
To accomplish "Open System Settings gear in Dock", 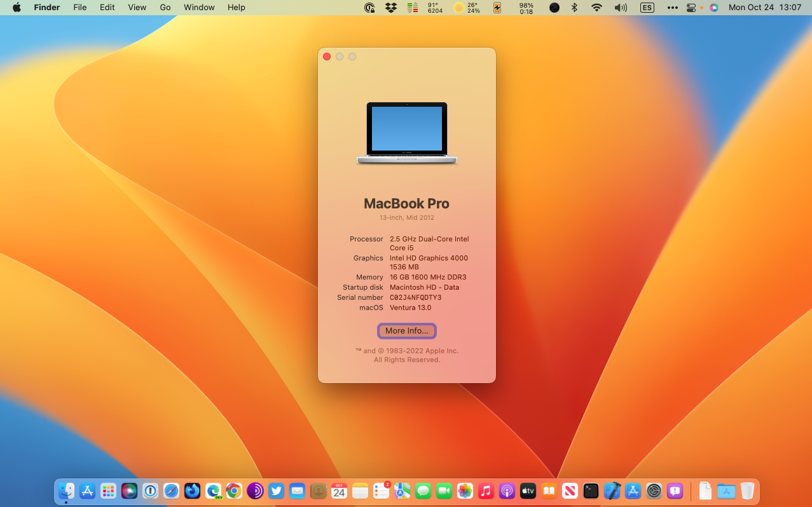I will click(654, 490).
